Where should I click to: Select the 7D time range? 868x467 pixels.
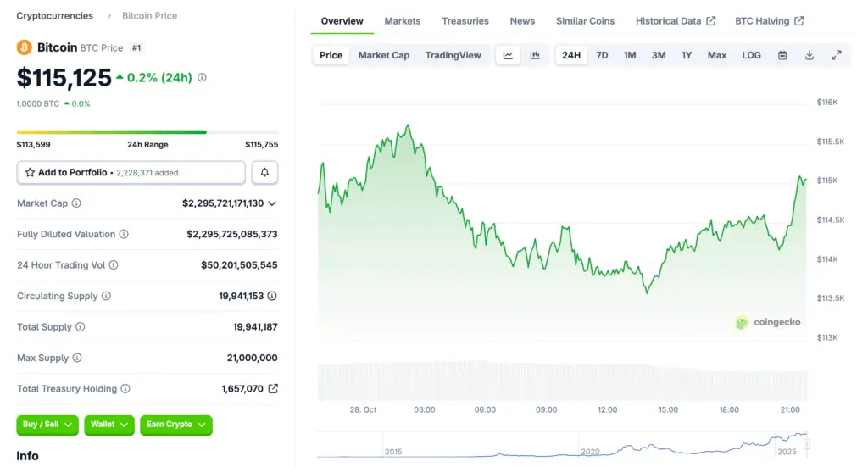tap(602, 55)
